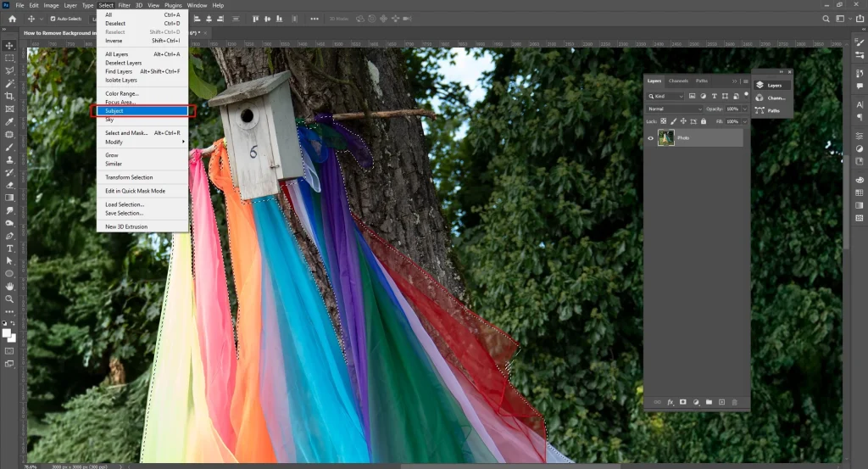Open the Normal blend mode dropdown
This screenshot has width=868, height=469.
tap(675, 109)
